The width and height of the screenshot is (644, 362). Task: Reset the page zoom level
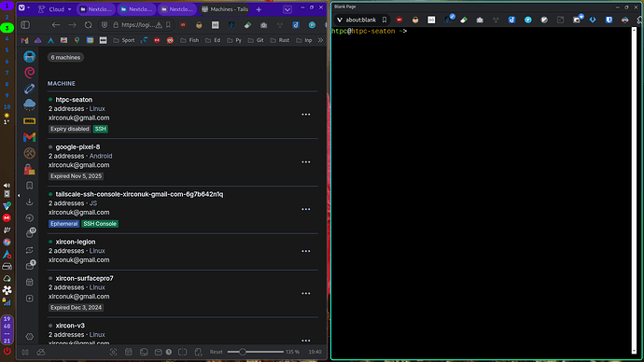pos(216,352)
